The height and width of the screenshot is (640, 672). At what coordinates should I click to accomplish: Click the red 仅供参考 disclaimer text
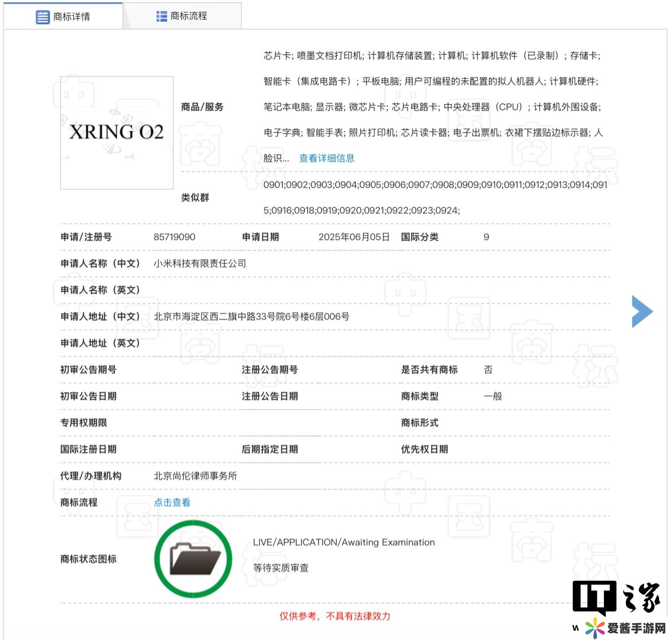tap(335, 616)
